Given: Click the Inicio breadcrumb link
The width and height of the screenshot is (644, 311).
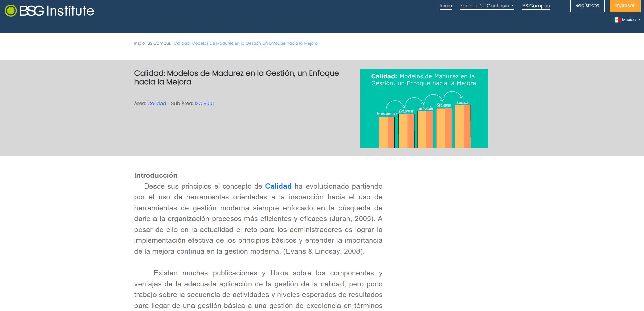Looking at the screenshot, I should 140,43.
